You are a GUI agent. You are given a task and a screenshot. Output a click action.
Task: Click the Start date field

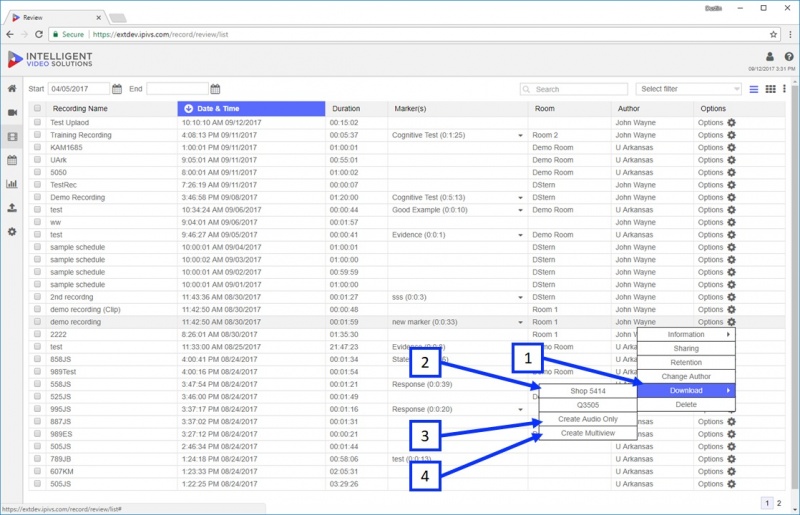pyautogui.click(x=79, y=89)
